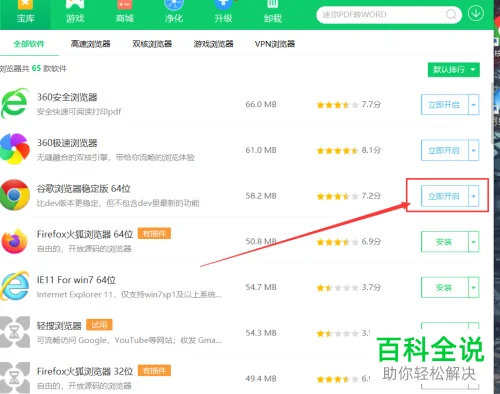500x394 pixels.
Task: Click 安装 for IE11 For win7
Action: 444,287
